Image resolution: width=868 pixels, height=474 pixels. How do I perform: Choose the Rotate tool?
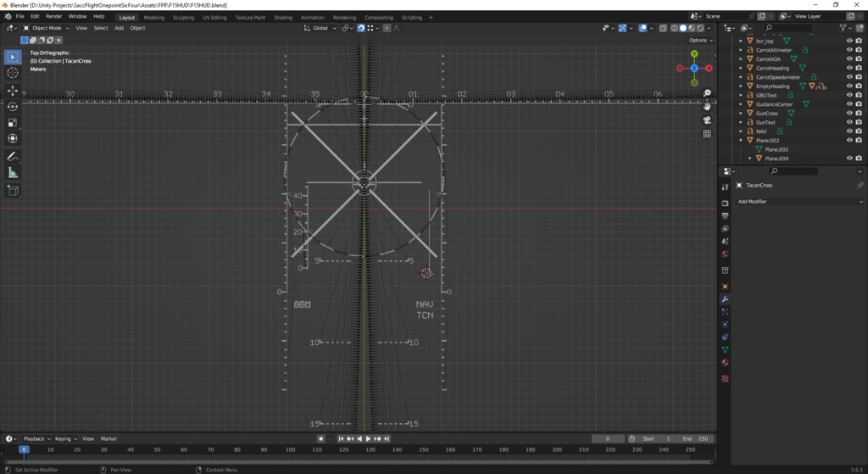(x=13, y=106)
